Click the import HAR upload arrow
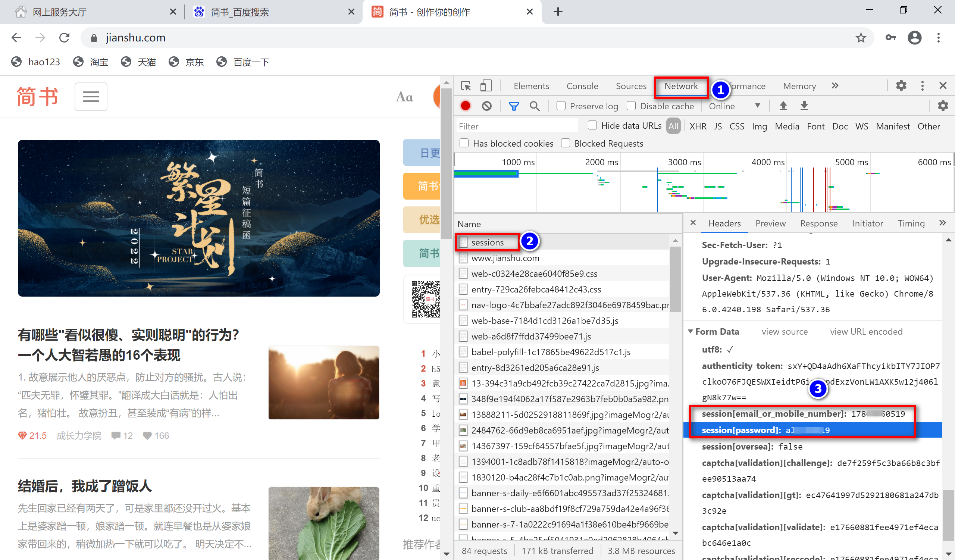 pos(783,106)
